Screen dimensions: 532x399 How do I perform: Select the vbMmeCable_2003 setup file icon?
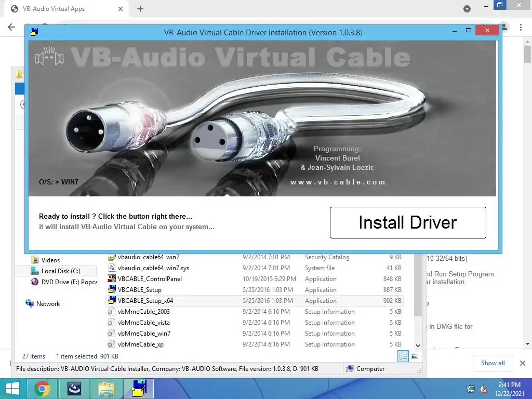tap(111, 312)
